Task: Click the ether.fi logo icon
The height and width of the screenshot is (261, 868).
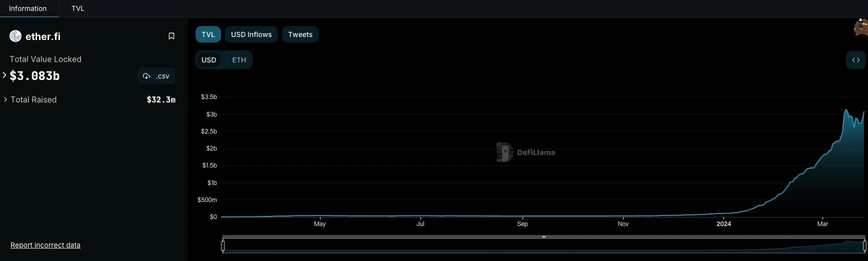Action: [15, 36]
